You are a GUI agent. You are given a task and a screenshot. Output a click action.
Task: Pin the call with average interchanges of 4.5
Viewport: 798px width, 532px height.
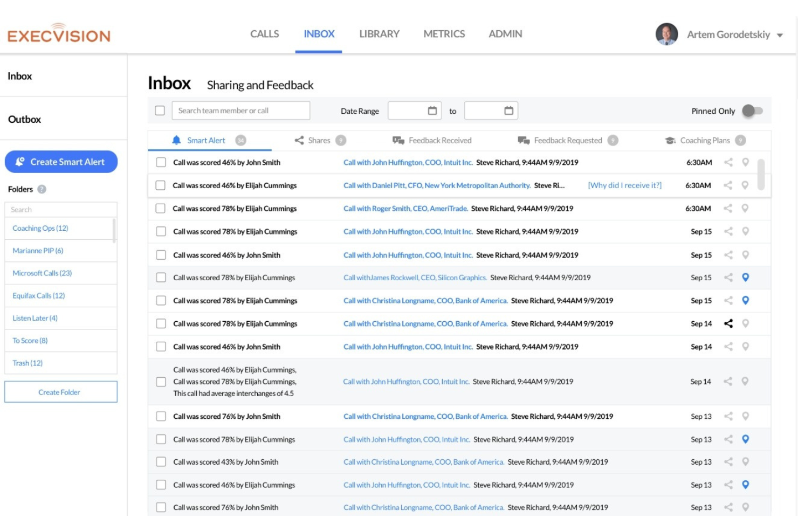point(745,382)
